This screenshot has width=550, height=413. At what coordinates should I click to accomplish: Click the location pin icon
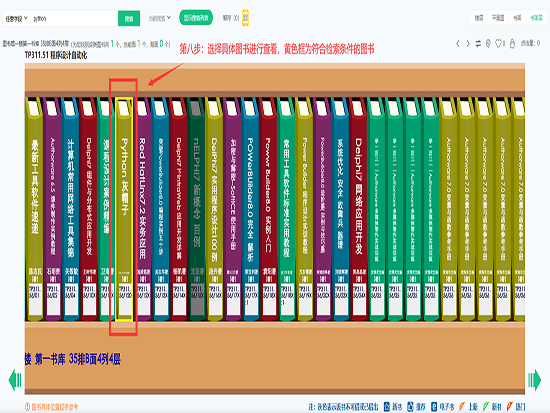coord(488,44)
